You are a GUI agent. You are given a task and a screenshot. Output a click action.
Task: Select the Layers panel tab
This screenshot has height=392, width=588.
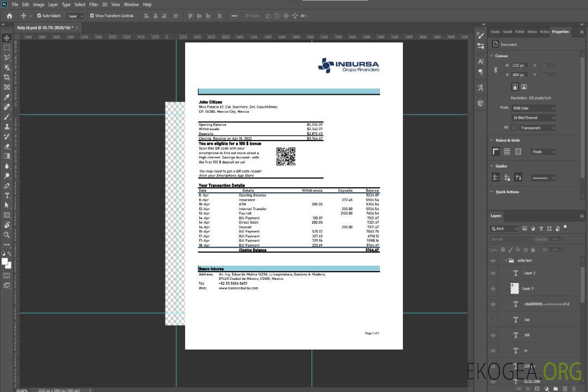pyautogui.click(x=496, y=216)
